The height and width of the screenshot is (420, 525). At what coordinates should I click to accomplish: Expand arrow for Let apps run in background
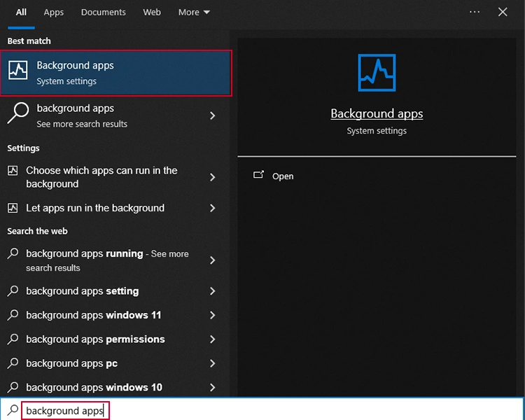coord(212,208)
